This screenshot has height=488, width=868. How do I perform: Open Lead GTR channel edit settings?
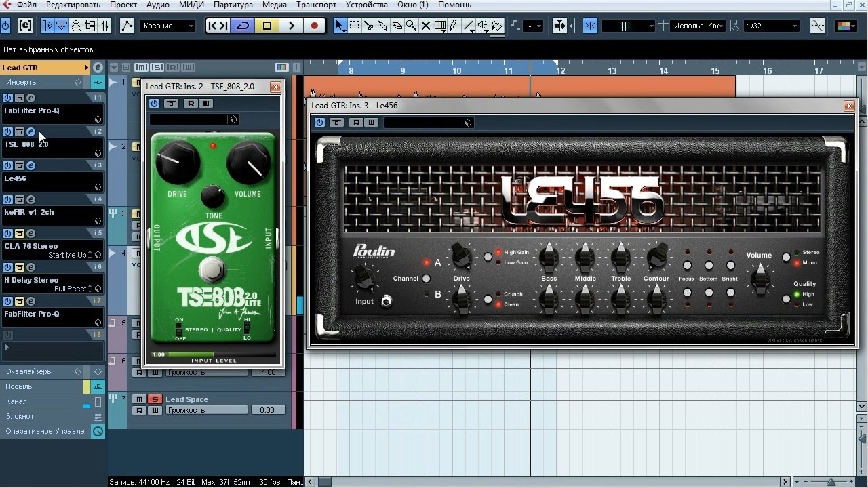click(x=98, y=68)
